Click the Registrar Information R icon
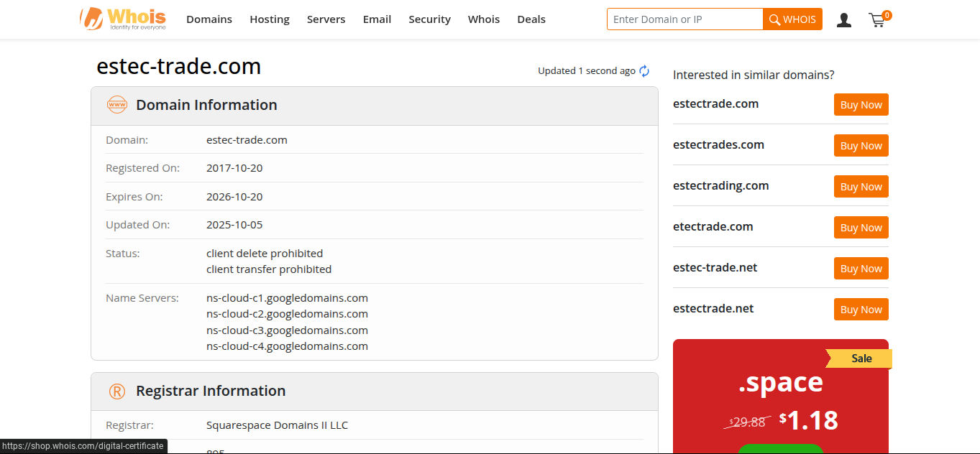Image resolution: width=980 pixels, height=454 pixels. [117, 392]
